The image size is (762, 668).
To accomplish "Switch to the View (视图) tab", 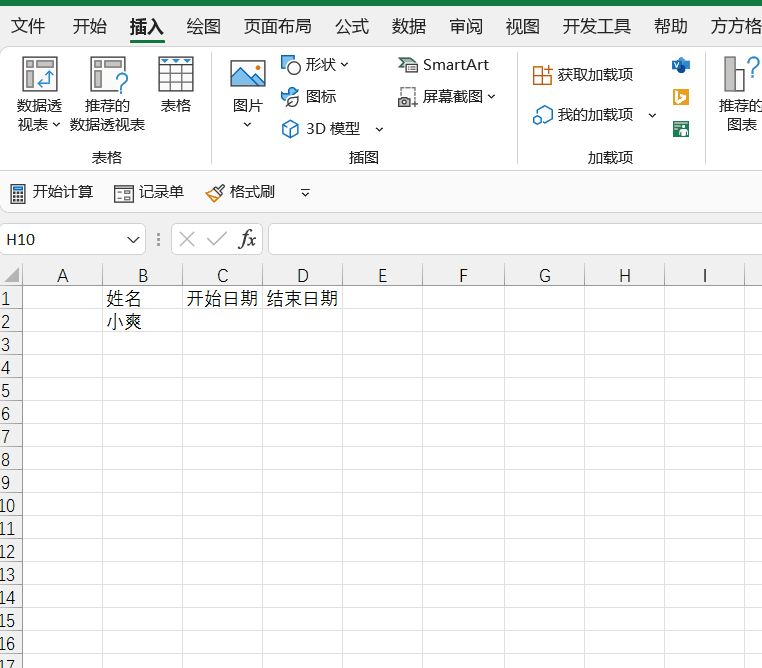I will (522, 26).
